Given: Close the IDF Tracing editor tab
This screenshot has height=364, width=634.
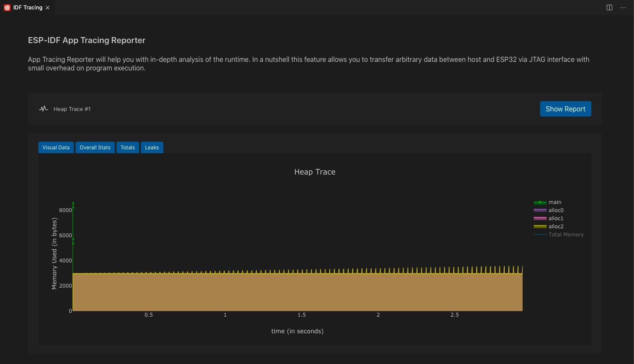Looking at the screenshot, I should point(47,7).
